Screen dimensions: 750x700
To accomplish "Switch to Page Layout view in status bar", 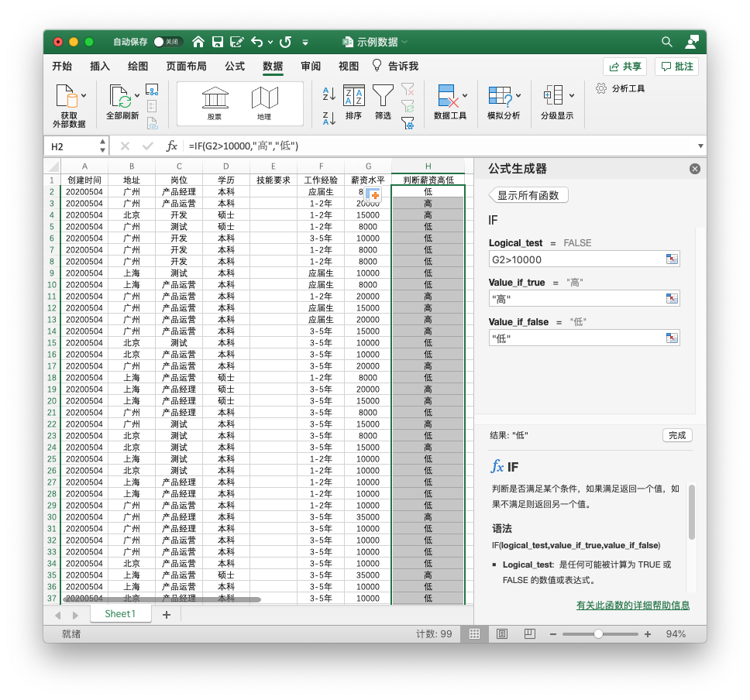I will [x=502, y=634].
